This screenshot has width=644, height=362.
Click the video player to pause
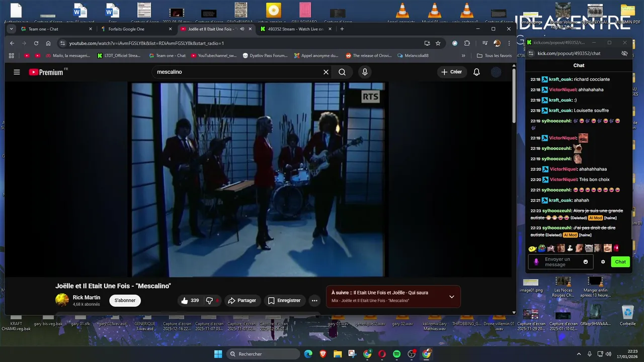(259, 179)
